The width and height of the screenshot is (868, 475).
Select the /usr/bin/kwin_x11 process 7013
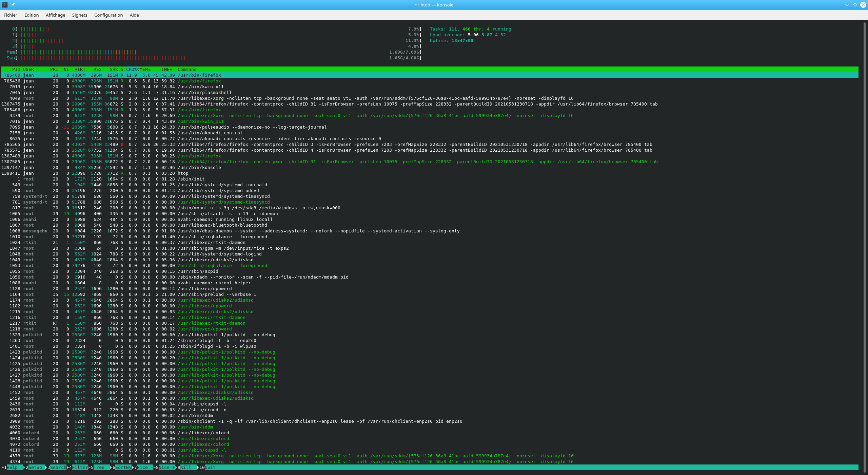click(430, 87)
